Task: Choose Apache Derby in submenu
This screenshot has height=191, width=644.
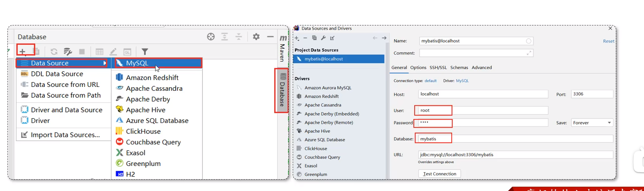Action: [157, 99]
